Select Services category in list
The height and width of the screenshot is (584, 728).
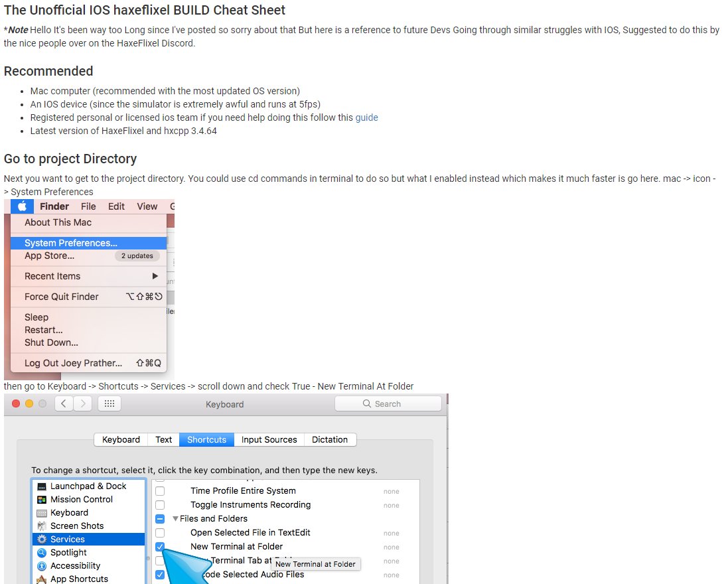pos(89,539)
